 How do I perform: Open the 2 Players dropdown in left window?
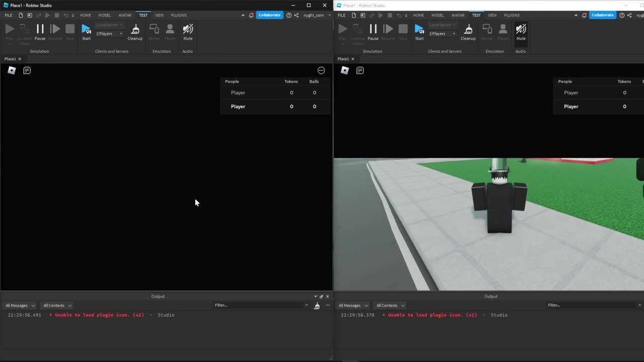point(109,34)
